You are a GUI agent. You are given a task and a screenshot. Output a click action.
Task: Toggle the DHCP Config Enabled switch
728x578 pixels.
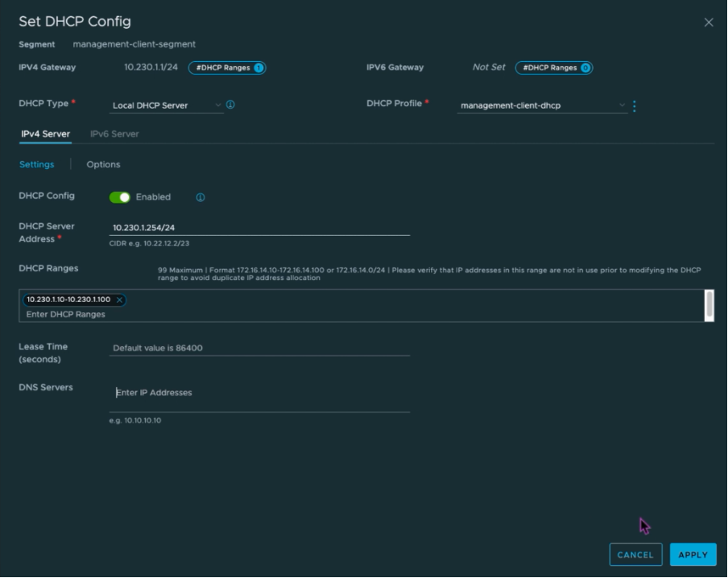click(120, 197)
